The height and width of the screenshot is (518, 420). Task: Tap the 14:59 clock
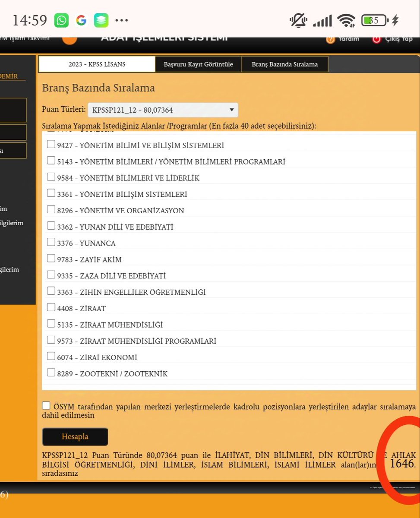click(29, 20)
